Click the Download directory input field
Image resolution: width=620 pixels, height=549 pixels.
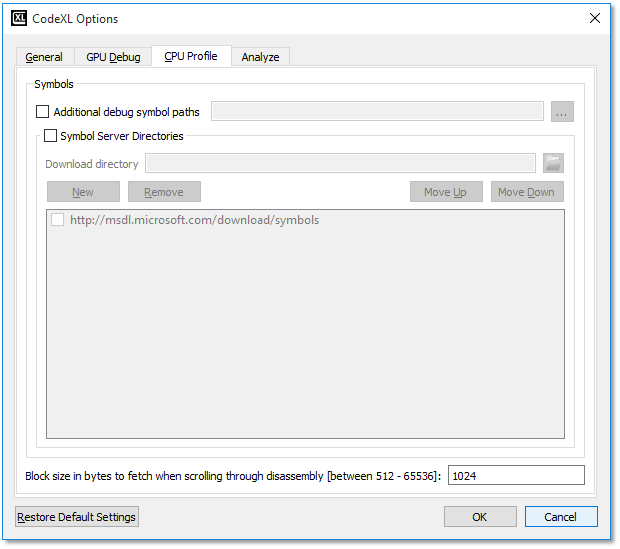point(340,163)
